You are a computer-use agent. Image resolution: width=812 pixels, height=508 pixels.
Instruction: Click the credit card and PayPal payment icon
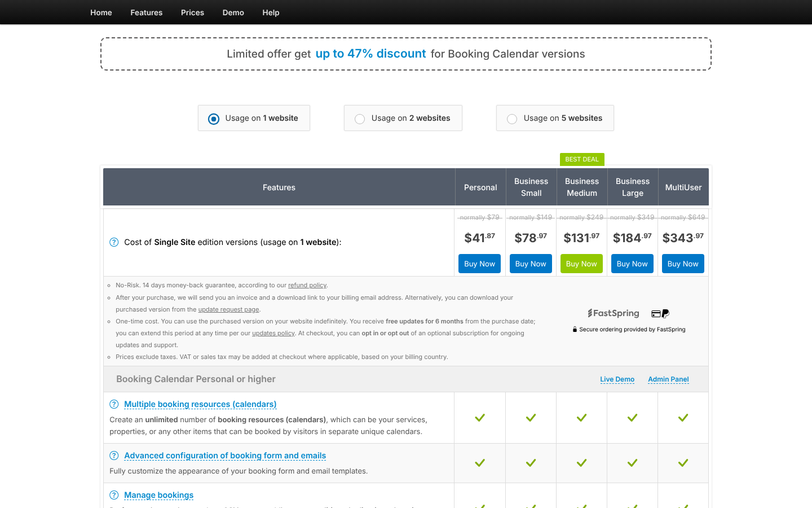660,313
